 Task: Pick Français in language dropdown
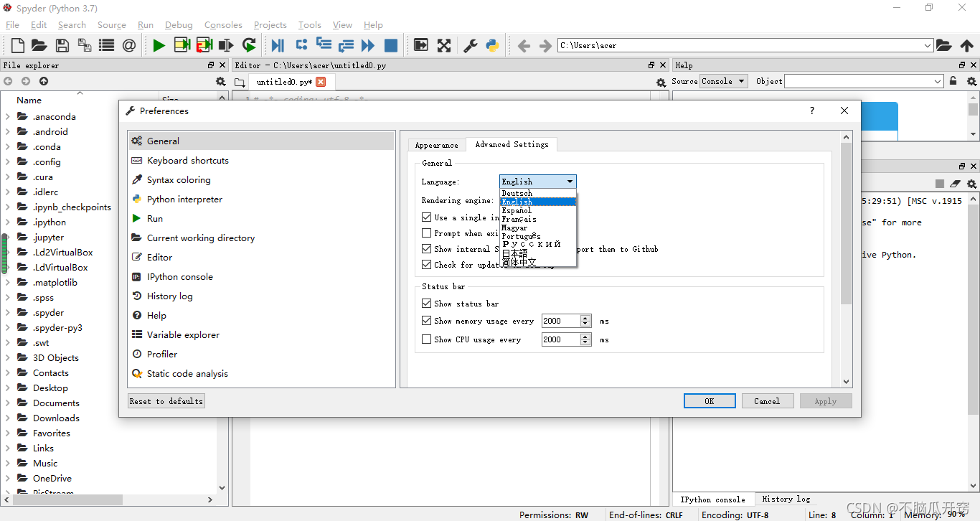point(537,219)
